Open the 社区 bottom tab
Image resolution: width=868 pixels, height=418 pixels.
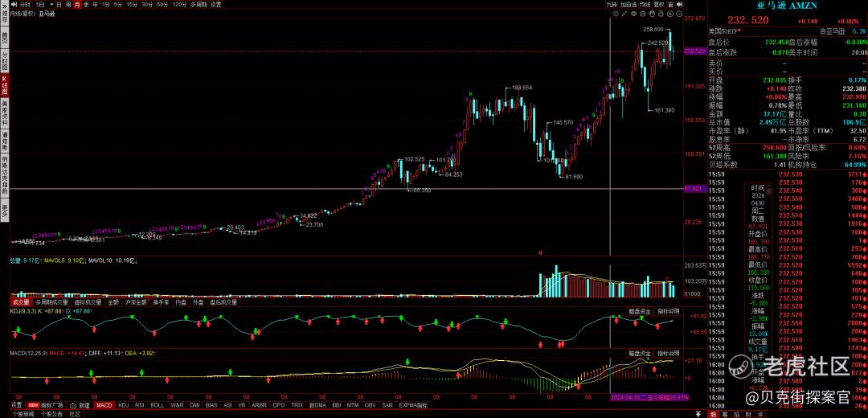pyautogui.click(x=75, y=413)
